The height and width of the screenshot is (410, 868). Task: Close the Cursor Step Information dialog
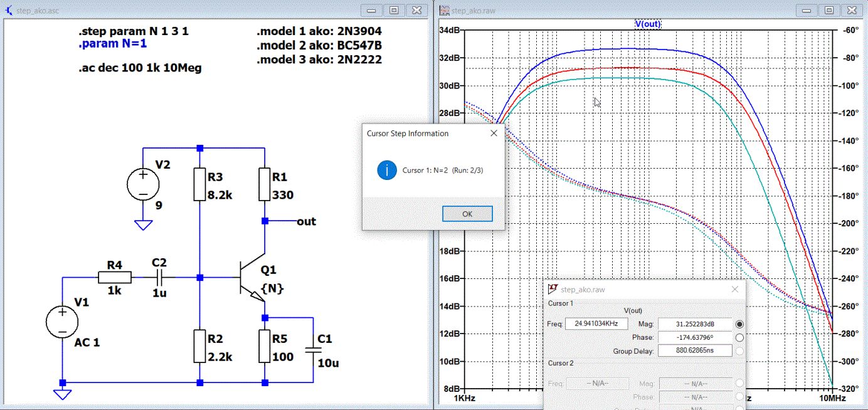coord(494,134)
